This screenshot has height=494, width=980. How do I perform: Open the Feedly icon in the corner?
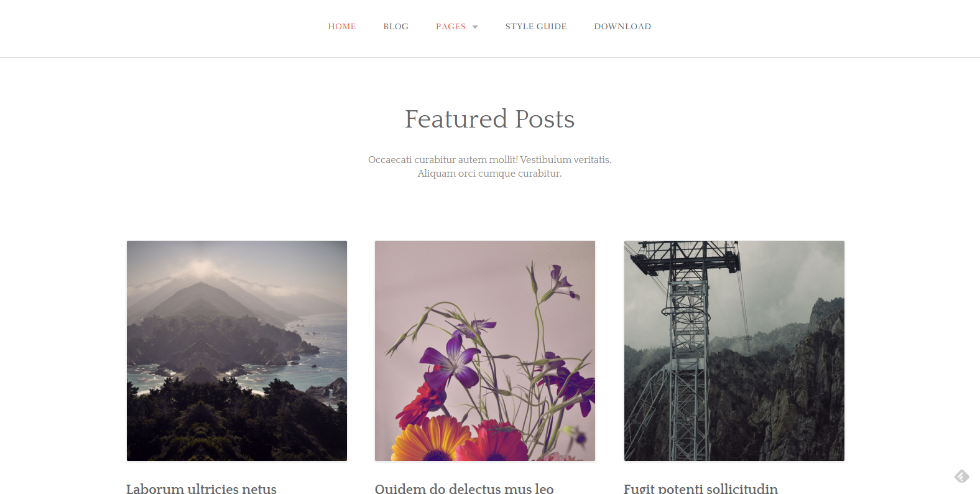click(x=961, y=476)
